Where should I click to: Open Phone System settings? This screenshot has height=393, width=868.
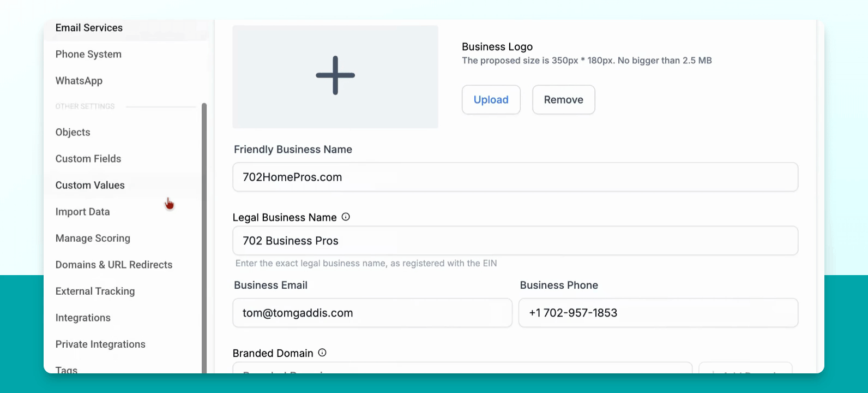click(x=88, y=54)
